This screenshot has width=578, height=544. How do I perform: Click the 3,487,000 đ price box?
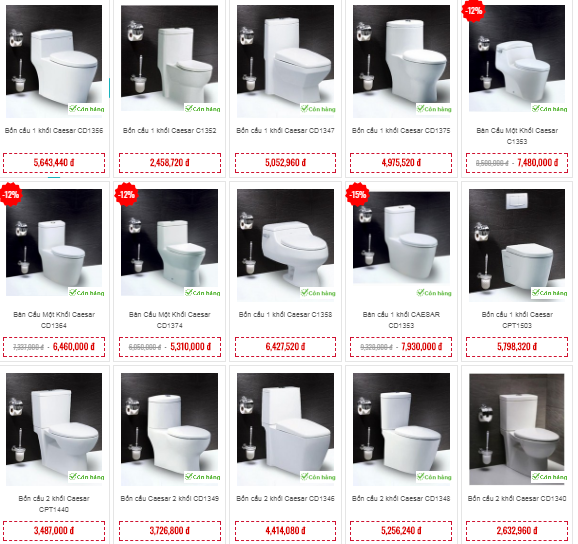pos(54,531)
